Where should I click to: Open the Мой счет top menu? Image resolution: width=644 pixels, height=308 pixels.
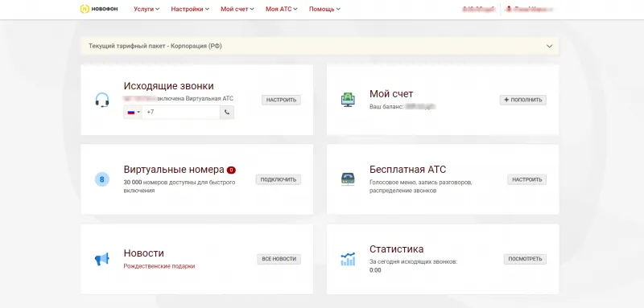pos(237,9)
